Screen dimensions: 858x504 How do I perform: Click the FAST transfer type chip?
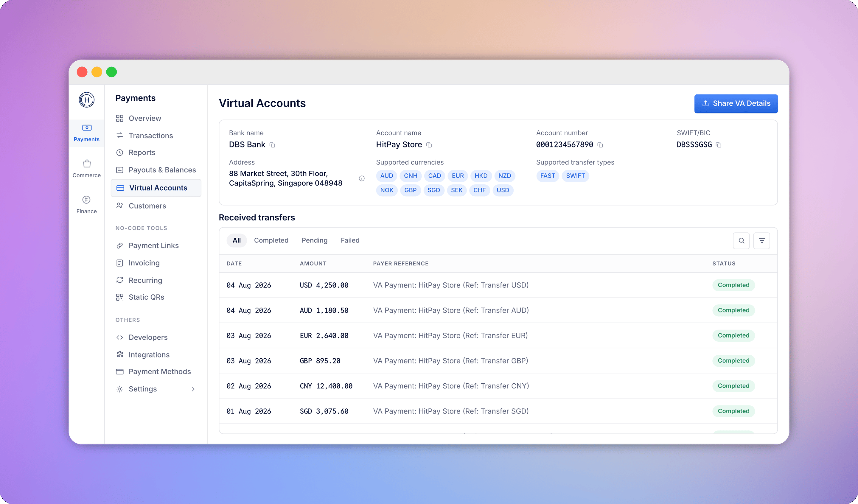[x=548, y=176]
